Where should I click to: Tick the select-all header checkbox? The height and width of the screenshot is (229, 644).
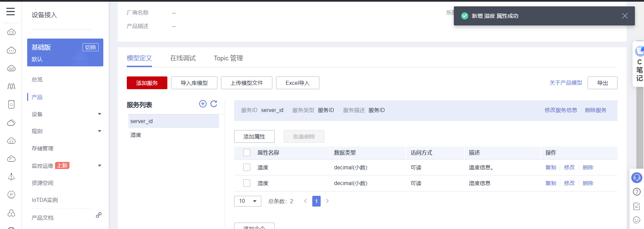pyautogui.click(x=247, y=153)
